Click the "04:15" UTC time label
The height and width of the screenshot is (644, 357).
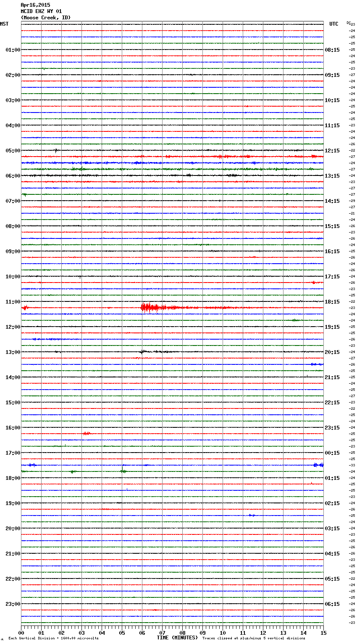click(332, 554)
